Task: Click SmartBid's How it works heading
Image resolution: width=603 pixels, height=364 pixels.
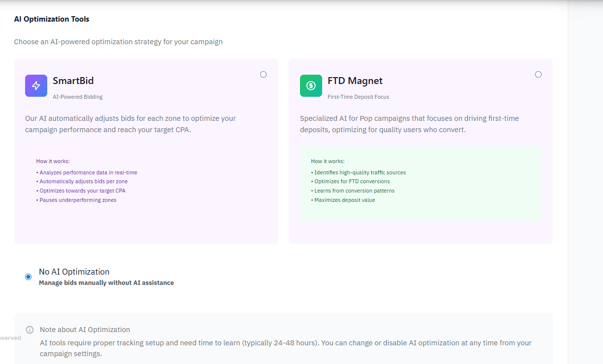Action: 53,161
